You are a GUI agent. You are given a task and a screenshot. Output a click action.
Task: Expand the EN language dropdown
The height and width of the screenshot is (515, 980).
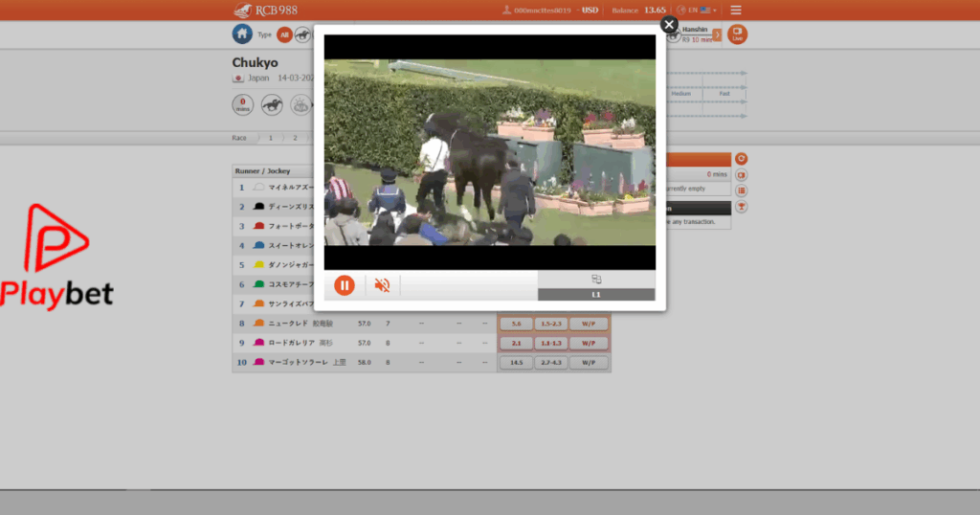702,11
